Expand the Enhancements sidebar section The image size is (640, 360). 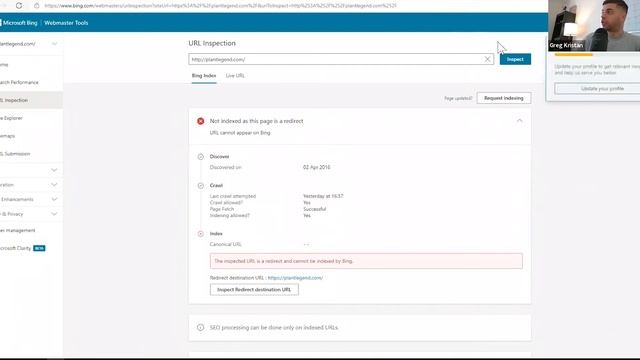(x=54, y=200)
